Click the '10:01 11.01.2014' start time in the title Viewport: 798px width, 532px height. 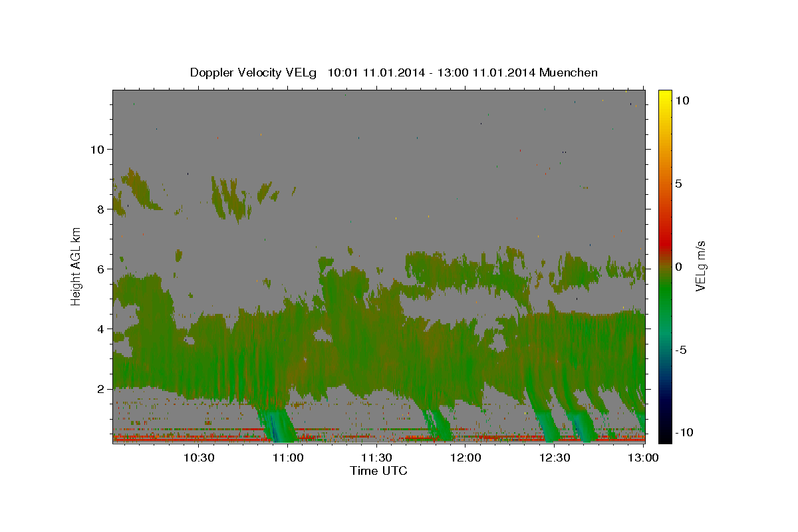(x=374, y=72)
